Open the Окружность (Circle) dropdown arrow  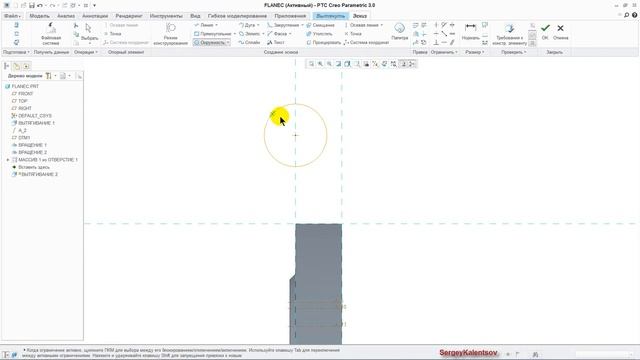(x=228, y=42)
